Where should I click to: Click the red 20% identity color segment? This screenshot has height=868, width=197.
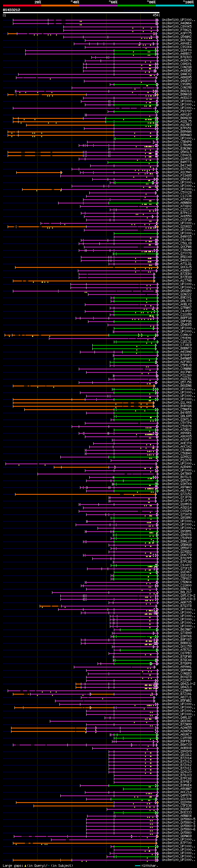coord(22,6)
